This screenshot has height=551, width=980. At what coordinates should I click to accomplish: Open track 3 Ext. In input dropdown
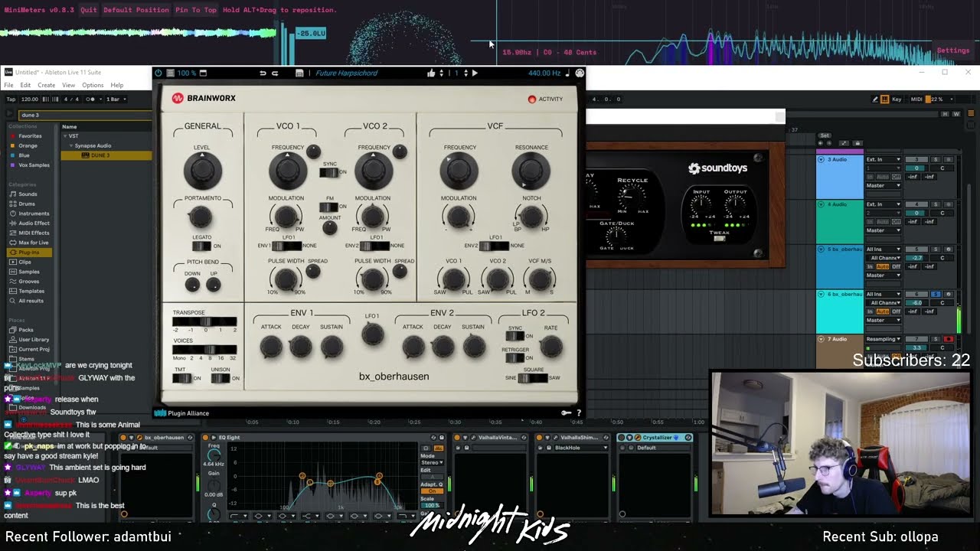[884, 159]
